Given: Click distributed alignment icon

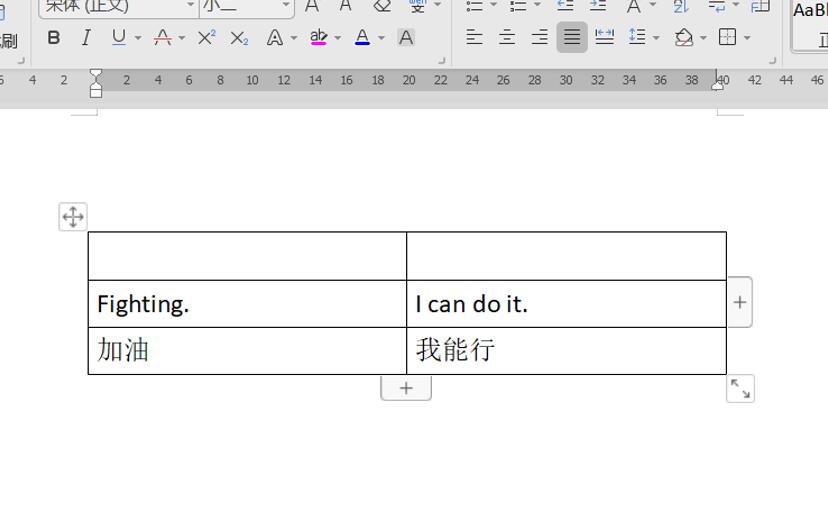Looking at the screenshot, I should pyautogui.click(x=604, y=38).
